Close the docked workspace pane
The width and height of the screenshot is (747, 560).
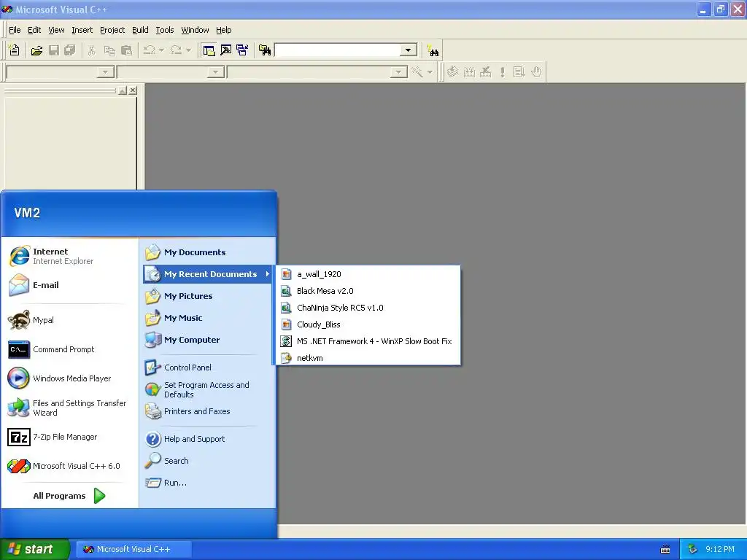pos(133,90)
